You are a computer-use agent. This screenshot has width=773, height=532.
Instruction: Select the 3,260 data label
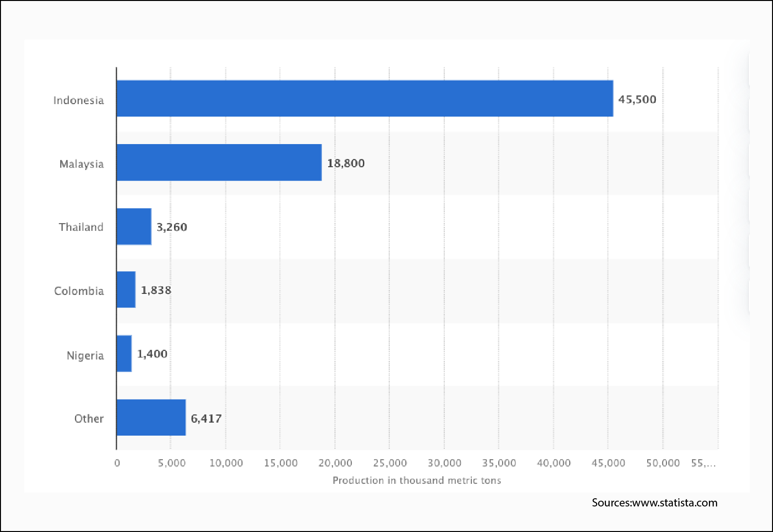[x=172, y=227]
